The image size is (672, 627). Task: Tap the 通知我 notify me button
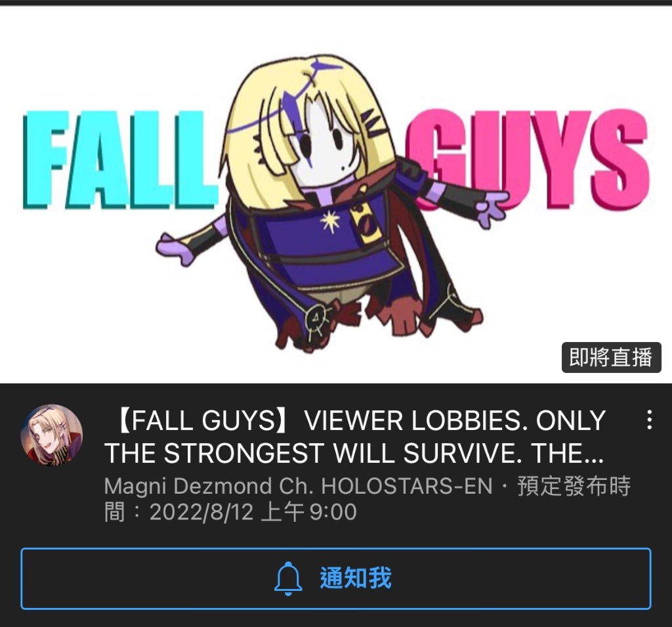click(336, 578)
